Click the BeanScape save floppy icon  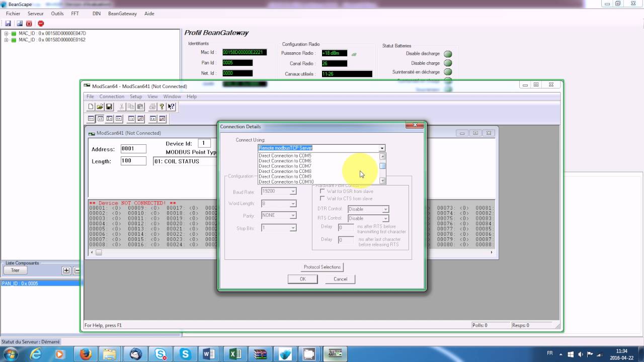click(x=8, y=23)
